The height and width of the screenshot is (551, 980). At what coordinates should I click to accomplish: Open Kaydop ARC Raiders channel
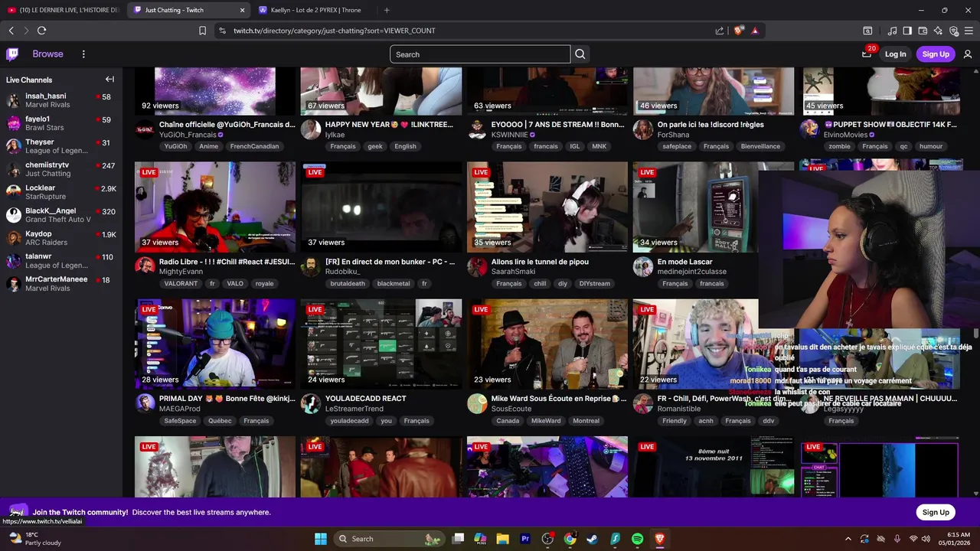point(61,238)
